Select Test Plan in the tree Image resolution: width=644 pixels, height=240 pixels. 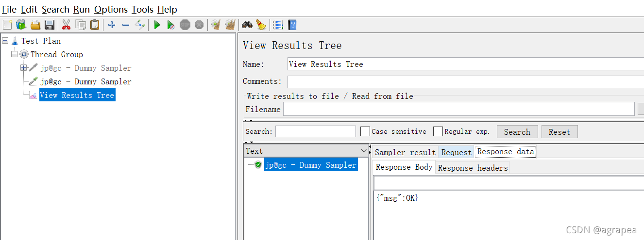coord(41,41)
